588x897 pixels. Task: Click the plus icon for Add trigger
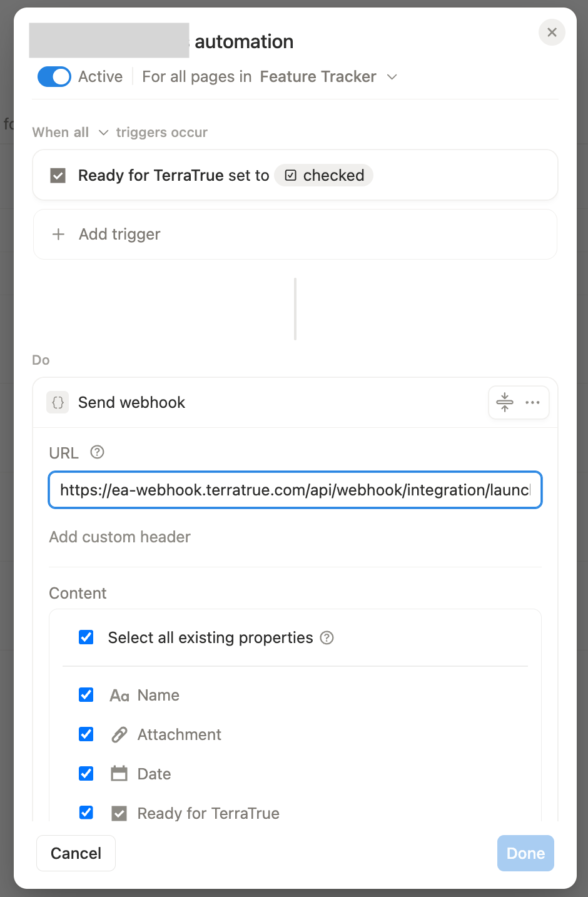(58, 234)
